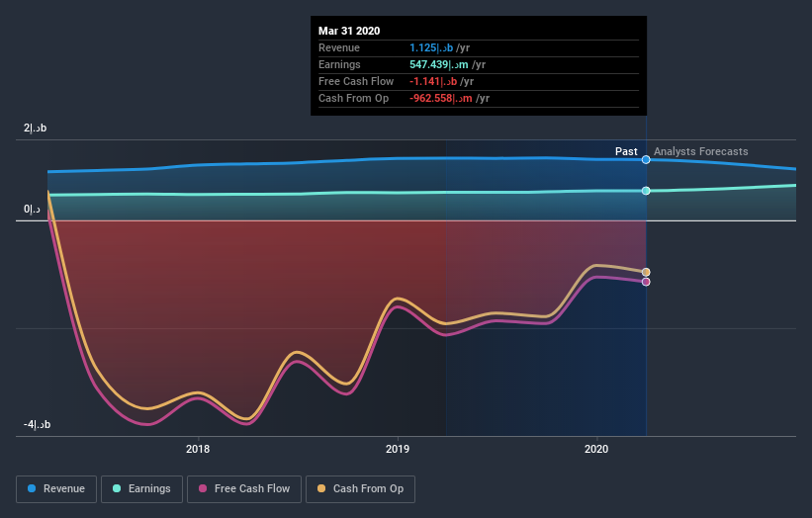
Task: Toggle the Revenue legend button
Action: pos(56,489)
